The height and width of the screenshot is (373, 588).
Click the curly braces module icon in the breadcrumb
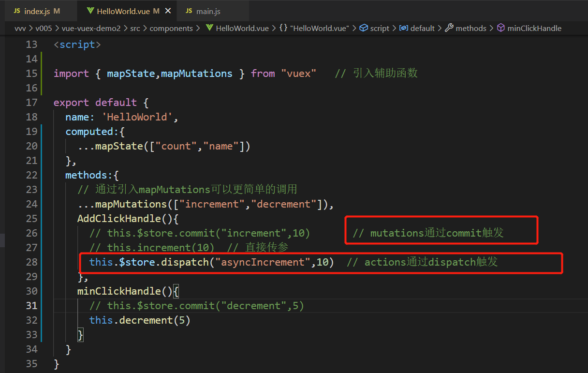tap(283, 28)
